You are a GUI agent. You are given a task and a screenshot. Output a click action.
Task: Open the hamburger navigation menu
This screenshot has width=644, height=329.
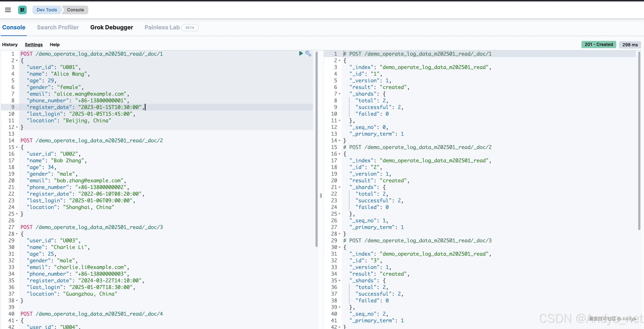coord(8,10)
